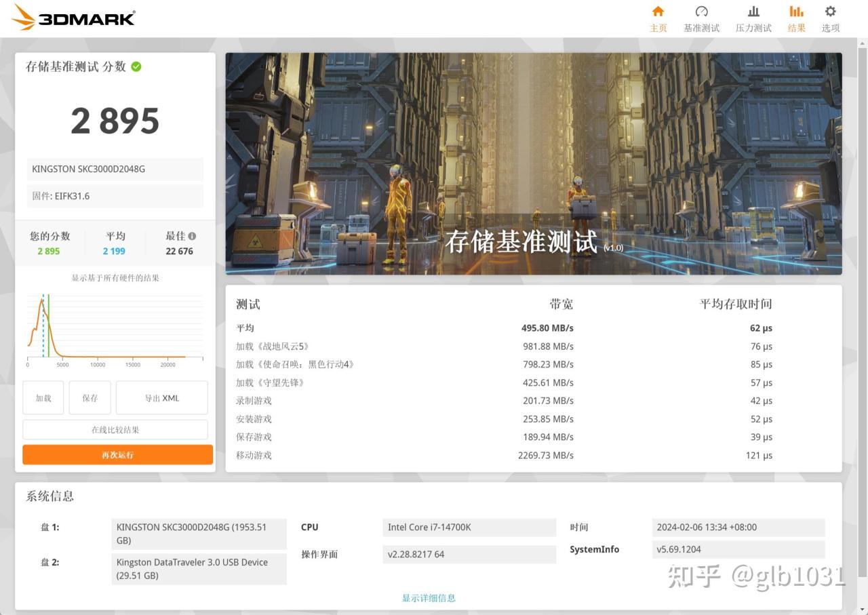Click the 加载《守望先锋》 row
Image resolution: width=868 pixels, height=615 pixels.
tap(504, 383)
